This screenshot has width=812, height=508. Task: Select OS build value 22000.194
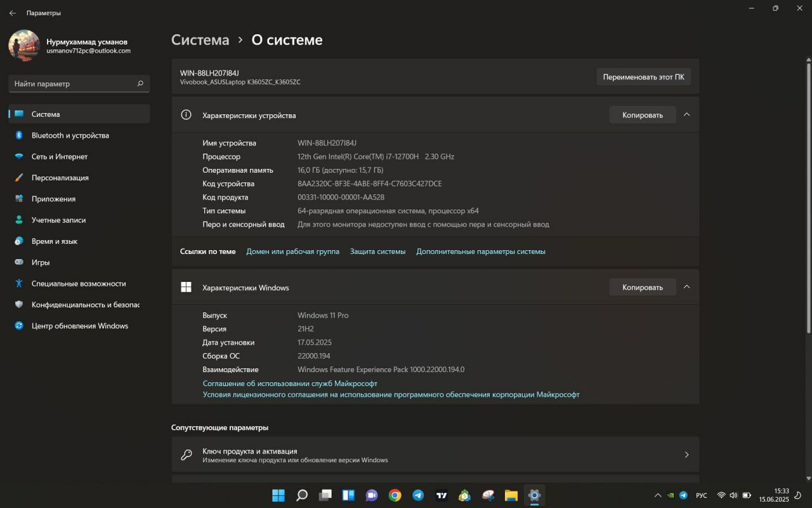(x=313, y=356)
